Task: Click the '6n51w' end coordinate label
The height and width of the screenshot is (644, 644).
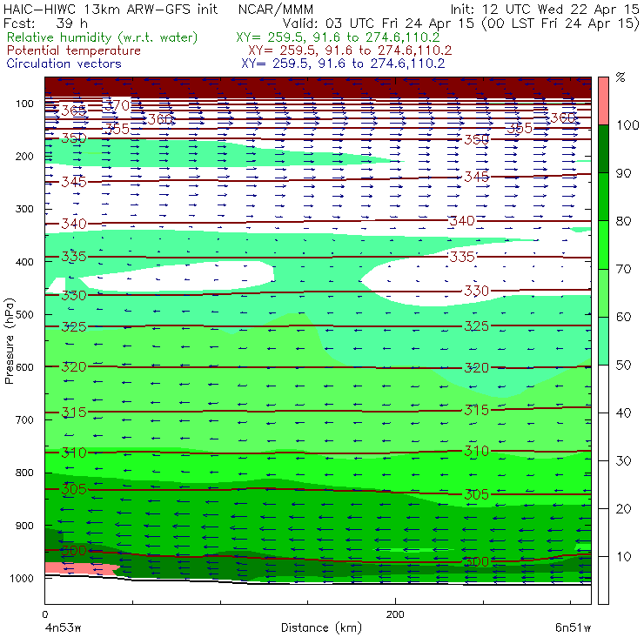Action: click(573, 628)
